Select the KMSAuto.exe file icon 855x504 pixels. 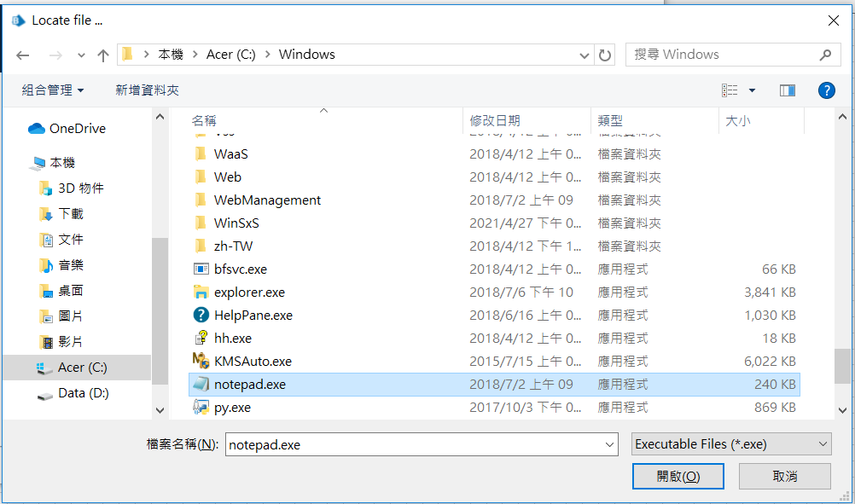[x=201, y=361]
